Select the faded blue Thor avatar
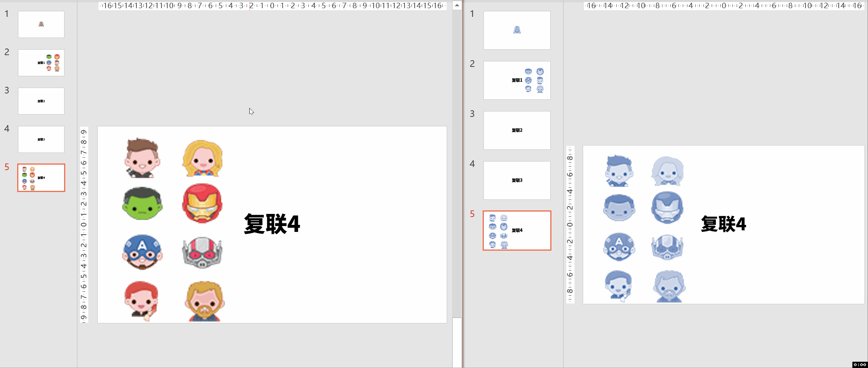Image resolution: width=868 pixels, height=368 pixels. [669, 286]
